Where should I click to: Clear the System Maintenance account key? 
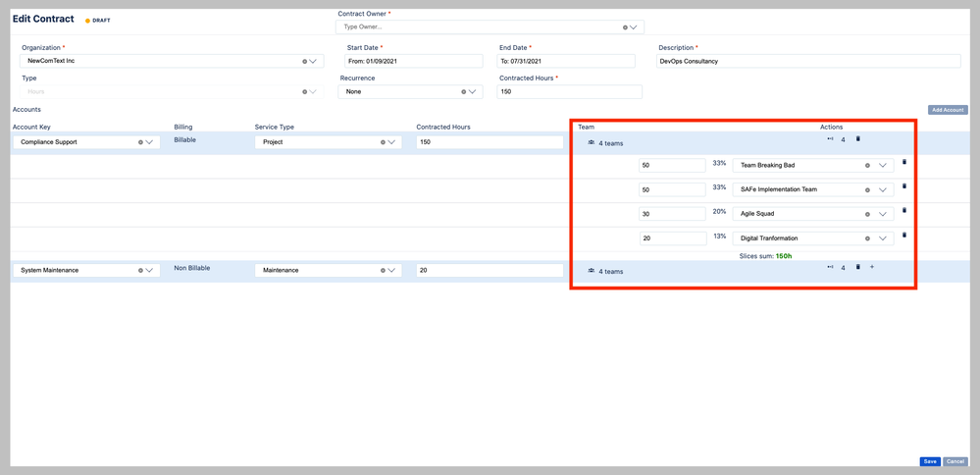140,271
